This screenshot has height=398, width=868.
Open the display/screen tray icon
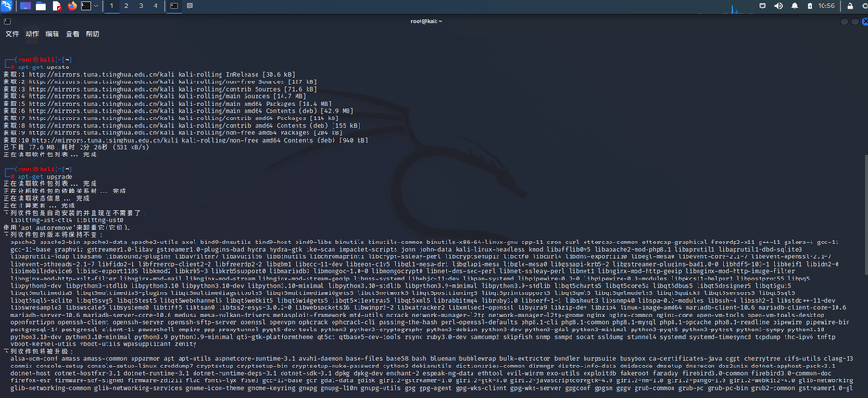tap(762, 6)
